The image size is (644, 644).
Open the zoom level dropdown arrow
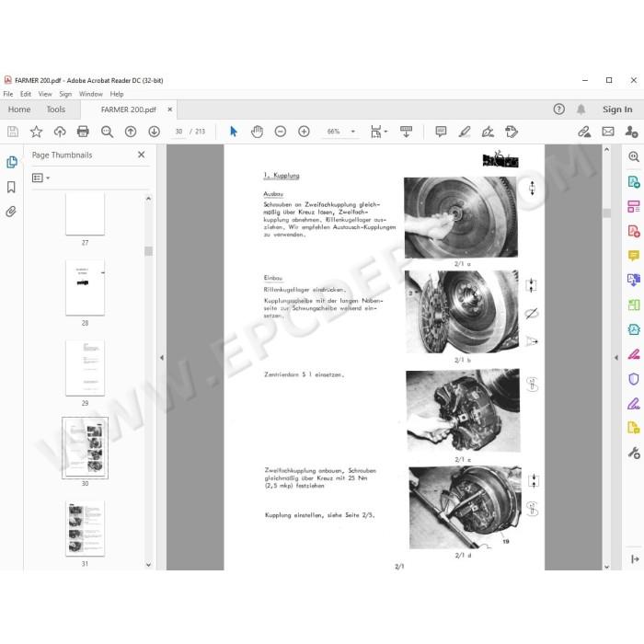click(x=352, y=132)
